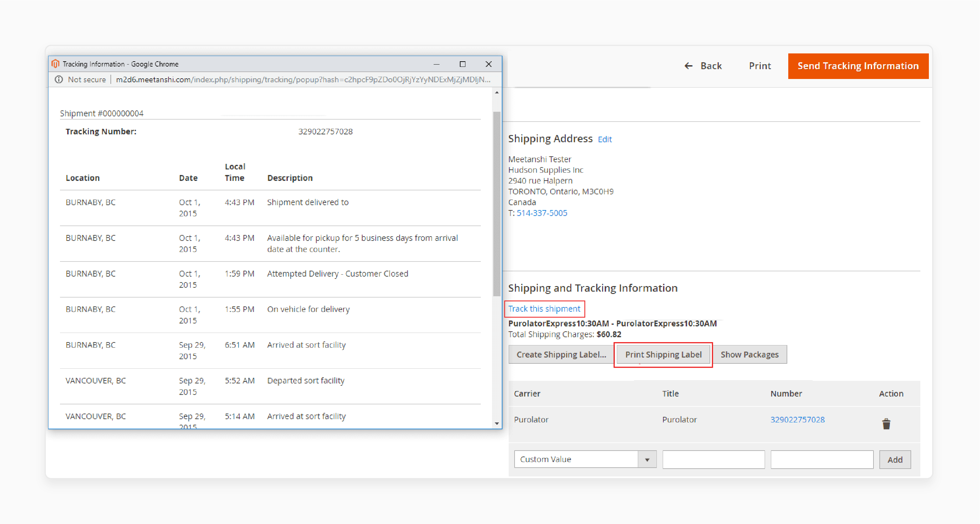Call phone number 514-337-5005 link
This screenshot has height=524, width=980.
pos(542,213)
